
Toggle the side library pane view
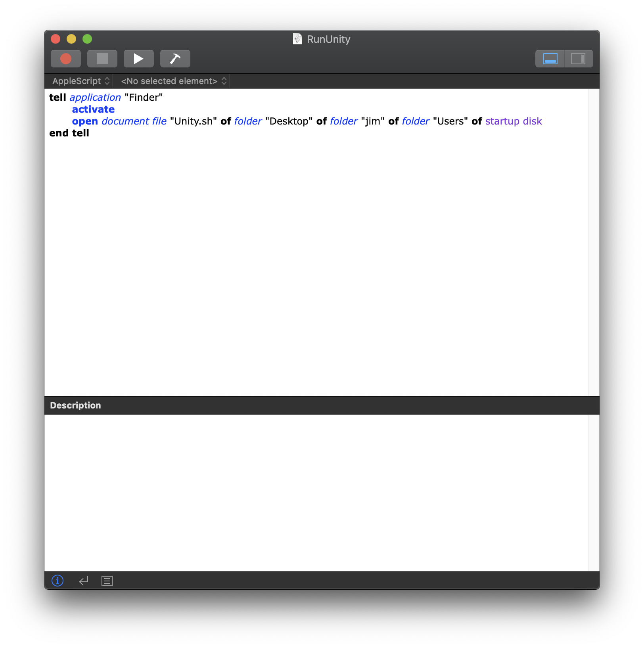click(579, 59)
